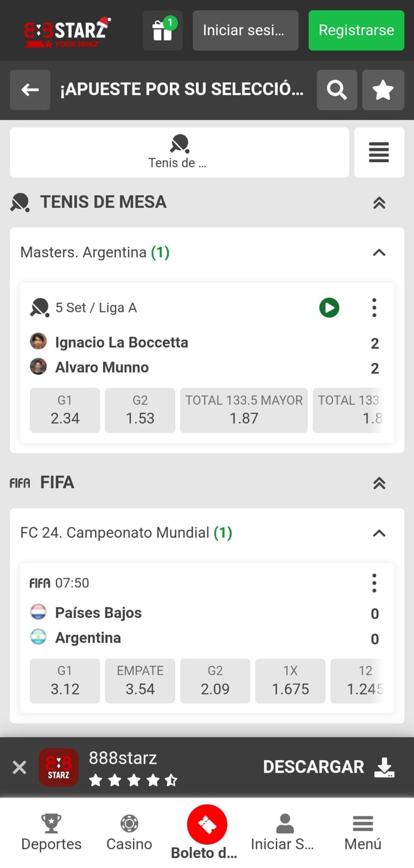Open options for La Boccetta match
Viewport: 414px width, 868px height.
[x=374, y=308]
